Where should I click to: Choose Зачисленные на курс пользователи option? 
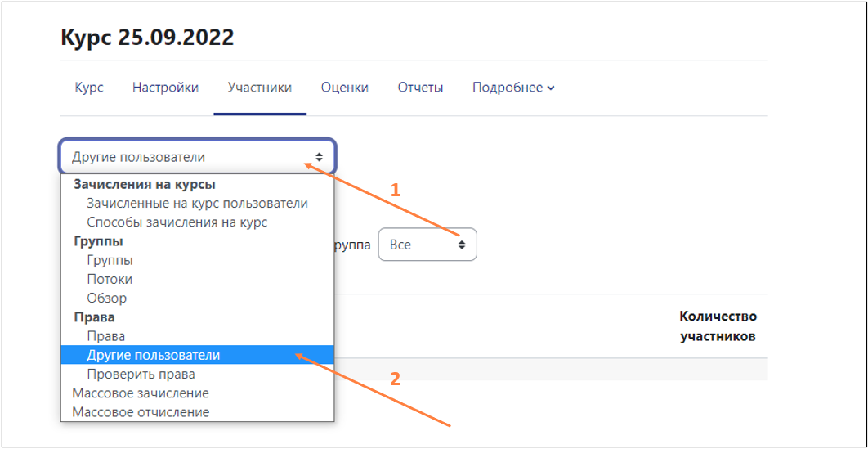coord(197,203)
